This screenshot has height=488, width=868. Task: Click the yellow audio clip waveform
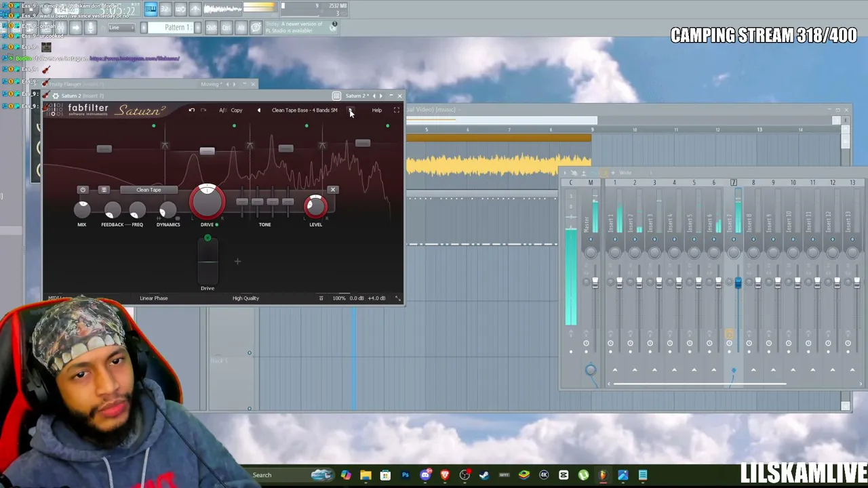pyautogui.click(x=498, y=164)
